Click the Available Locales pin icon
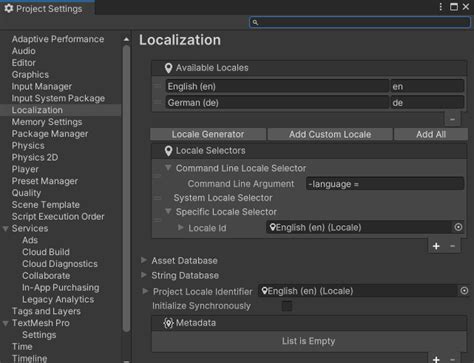Screen dimensions: 474x363 168,68
